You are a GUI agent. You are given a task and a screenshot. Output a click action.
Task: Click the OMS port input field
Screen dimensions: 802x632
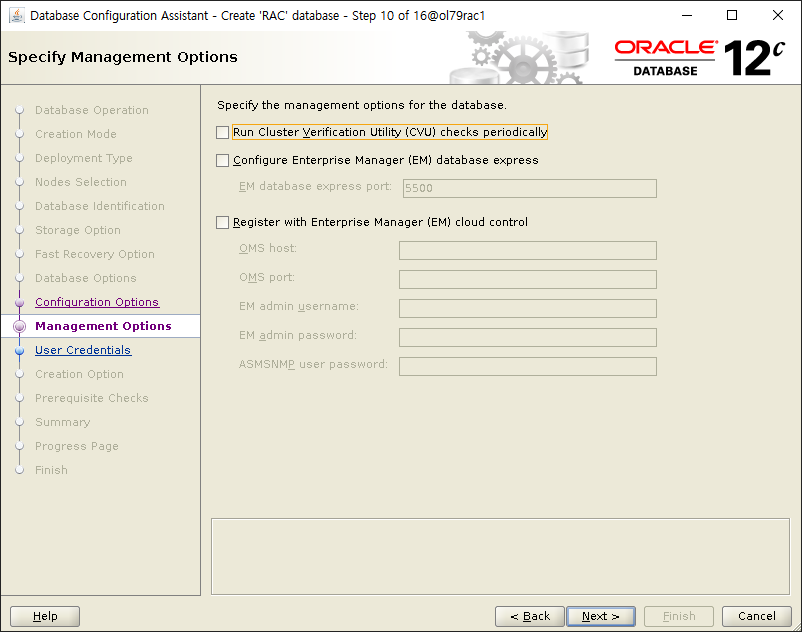click(528, 280)
